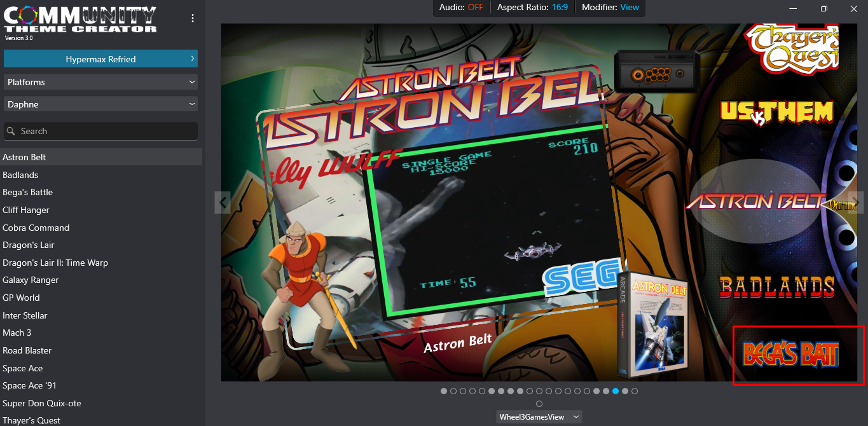Pick Dragon's Lair II: Time Warp

101,263
